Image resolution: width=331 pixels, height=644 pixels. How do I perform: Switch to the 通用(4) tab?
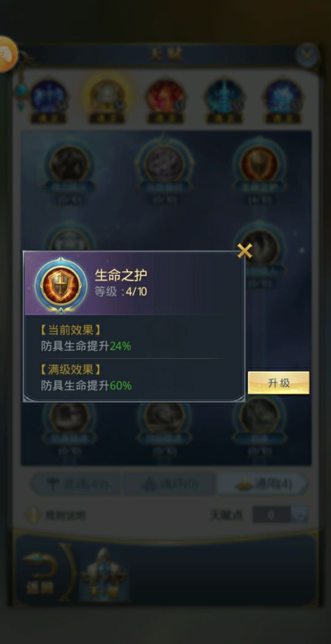coord(263,484)
